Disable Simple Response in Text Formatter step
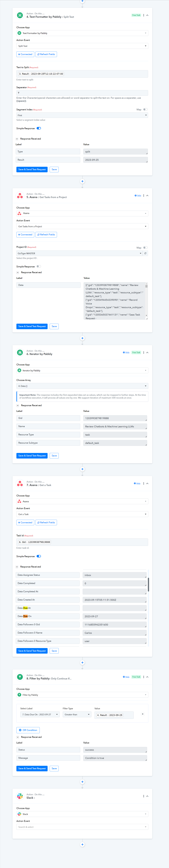 click(x=39, y=128)
